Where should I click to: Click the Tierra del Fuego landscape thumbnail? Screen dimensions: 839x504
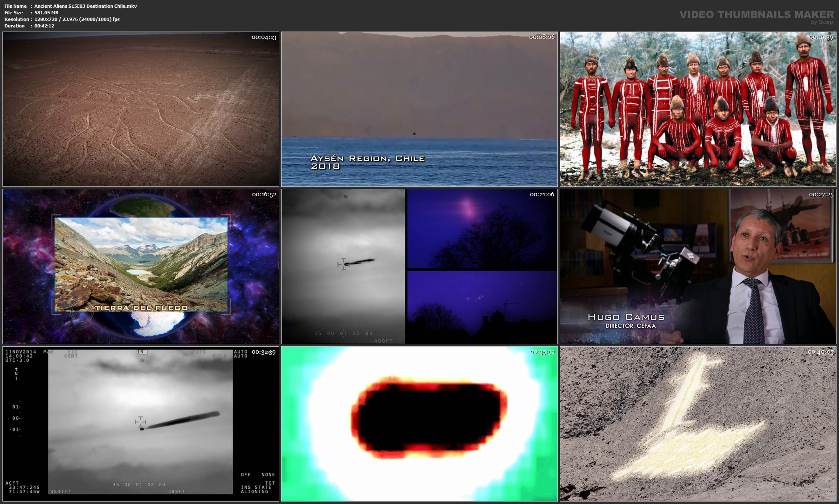[141, 266]
